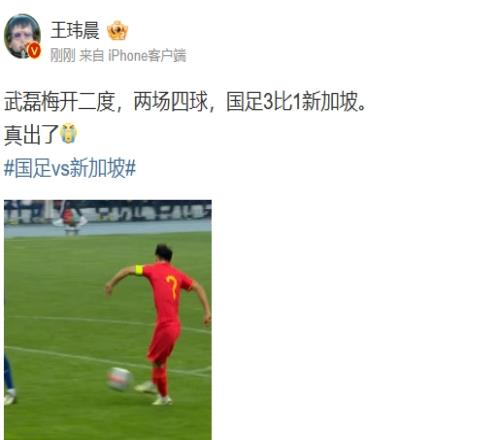Click the player's red shorts in the photo
Screen dimensions: 500x440
(x=163, y=342)
